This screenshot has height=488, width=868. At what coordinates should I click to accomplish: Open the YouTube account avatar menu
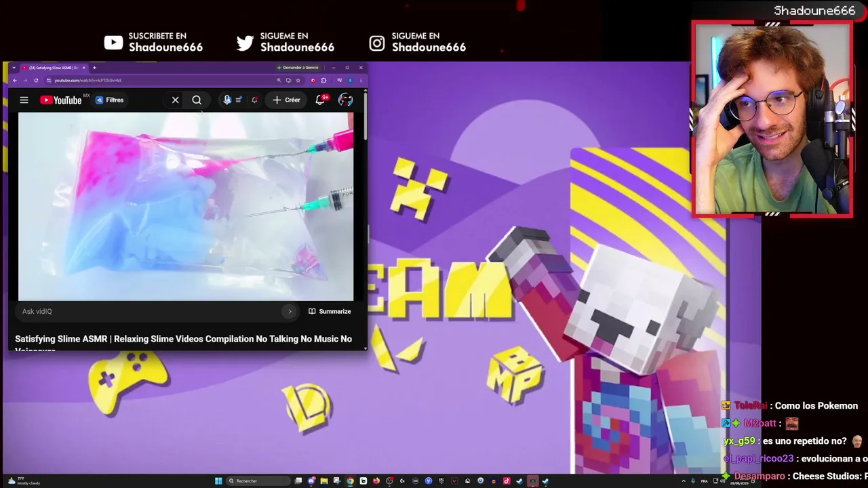point(345,100)
